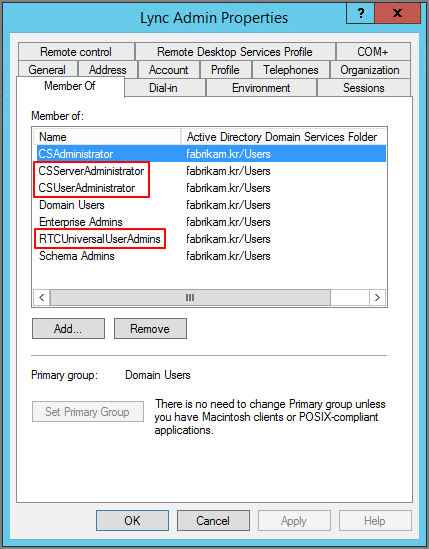Switch to the General tab

point(47,69)
